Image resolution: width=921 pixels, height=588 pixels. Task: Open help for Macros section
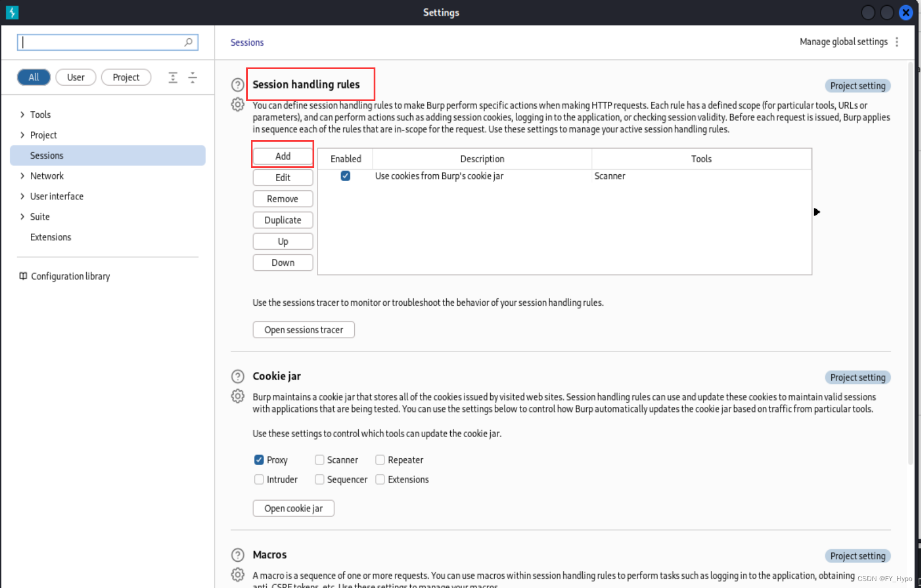pos(238,555)
